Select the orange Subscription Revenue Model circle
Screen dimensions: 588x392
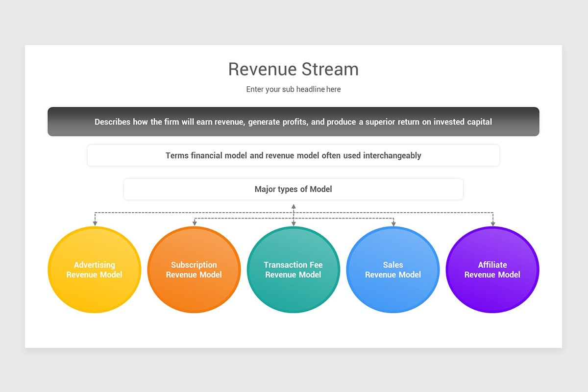194,269
